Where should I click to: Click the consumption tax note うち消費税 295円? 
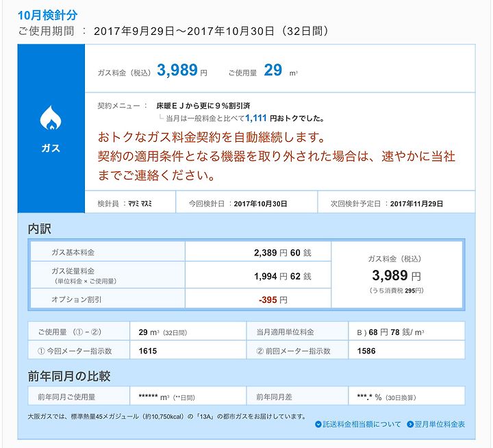click(396, 290)
